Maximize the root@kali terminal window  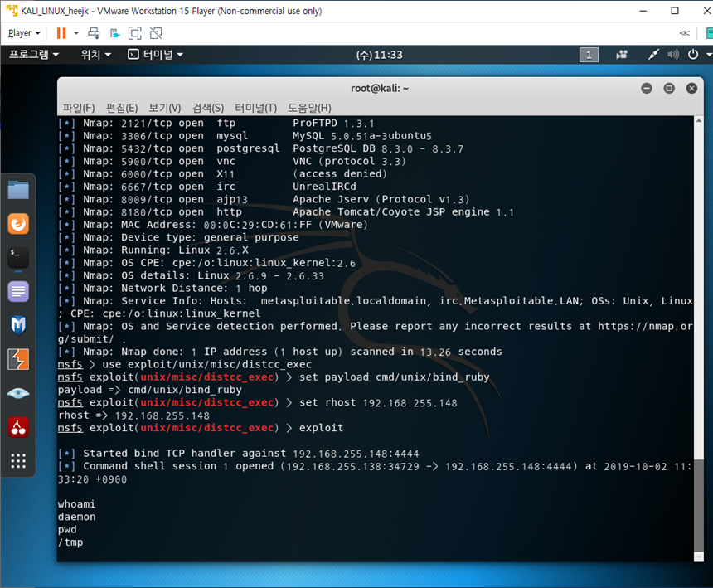(669, 88)
